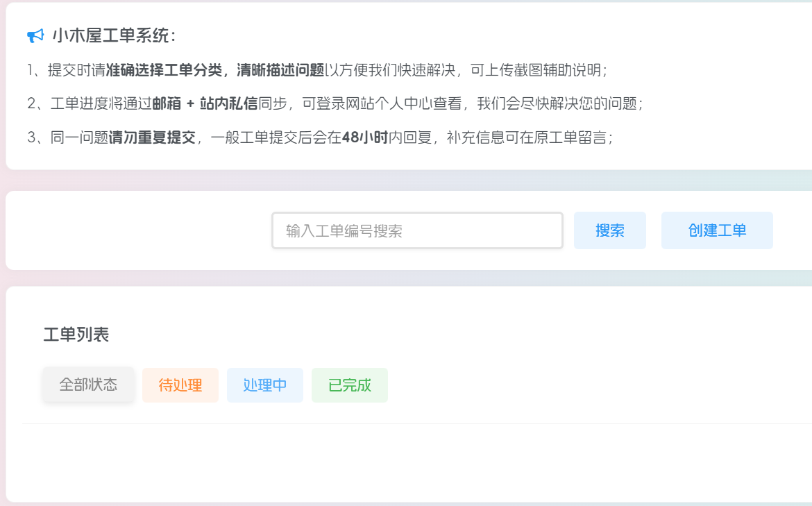
Task: Open the create ticket form via 创建工单
Action: pos(717,230)
